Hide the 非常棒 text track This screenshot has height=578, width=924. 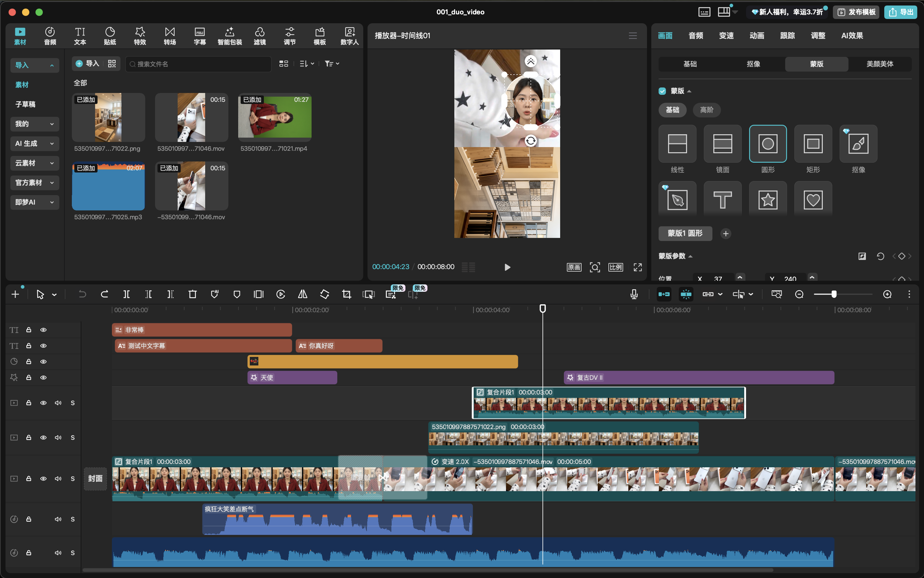click(43, 330)
